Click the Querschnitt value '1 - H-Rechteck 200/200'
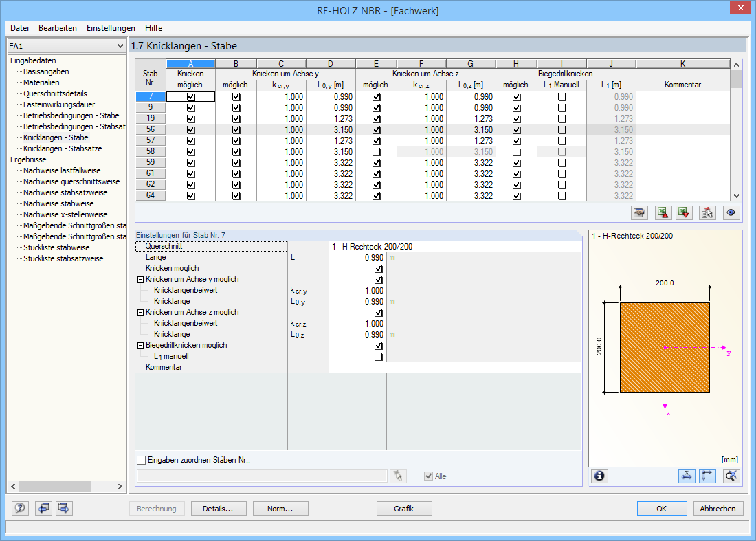 pyautogui.click(x=455, y=246)
